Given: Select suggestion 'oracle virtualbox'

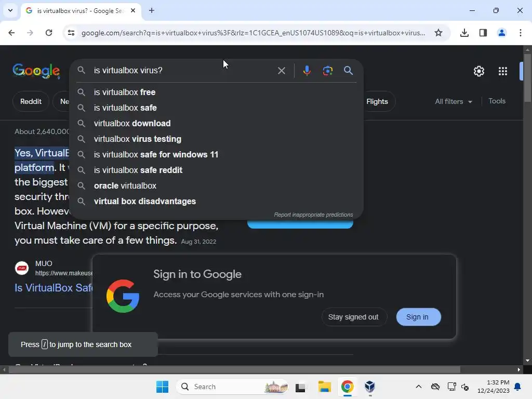Looking at the screenshot, I should click(216, 186).
